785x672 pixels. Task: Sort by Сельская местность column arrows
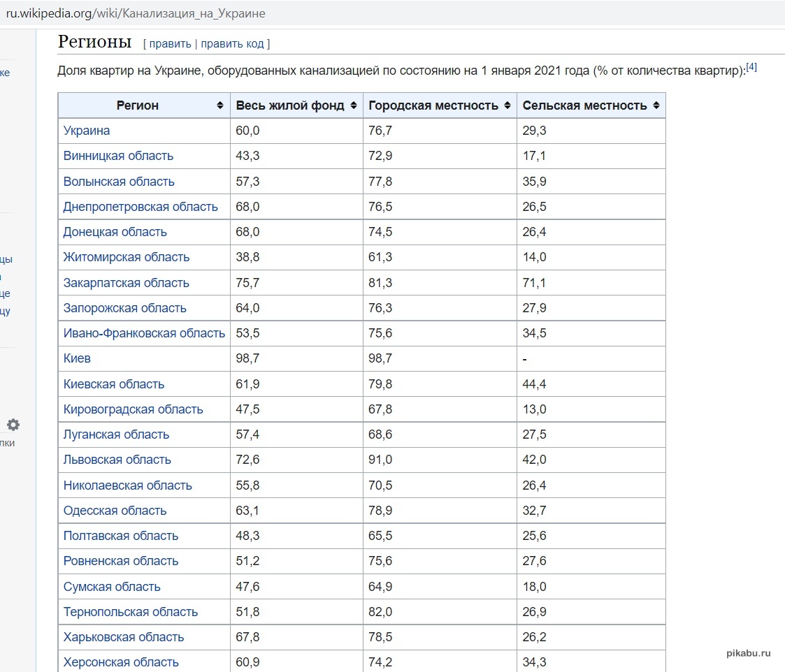tap(656, 105)
